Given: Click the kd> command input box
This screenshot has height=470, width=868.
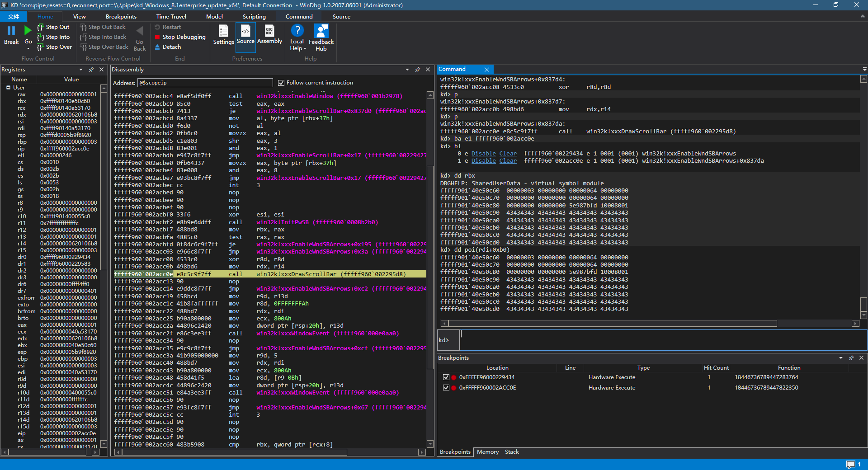Looking at the screenshot, I should point(663,340).
